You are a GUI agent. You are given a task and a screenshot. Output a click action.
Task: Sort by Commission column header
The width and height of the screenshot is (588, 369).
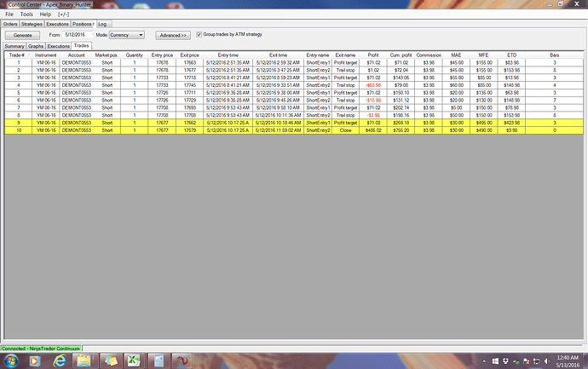(429, 55)
